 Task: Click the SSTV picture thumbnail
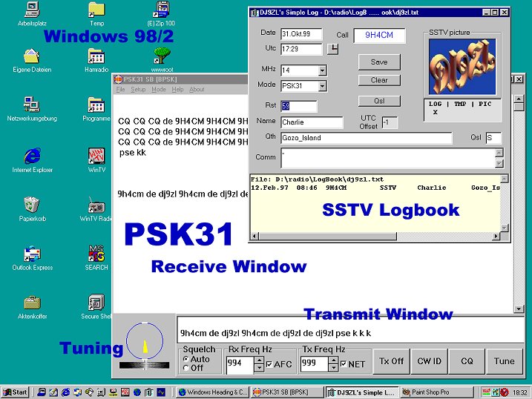coord(462,67)
